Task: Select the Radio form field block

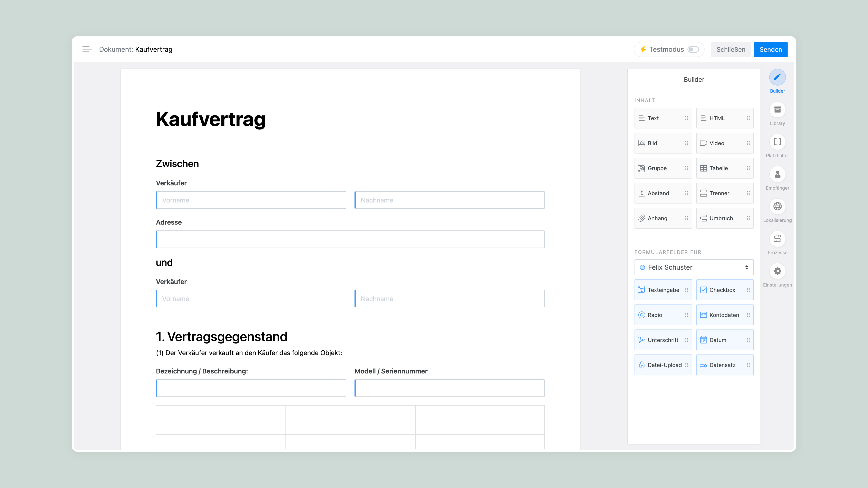Action: coord(663,315)
